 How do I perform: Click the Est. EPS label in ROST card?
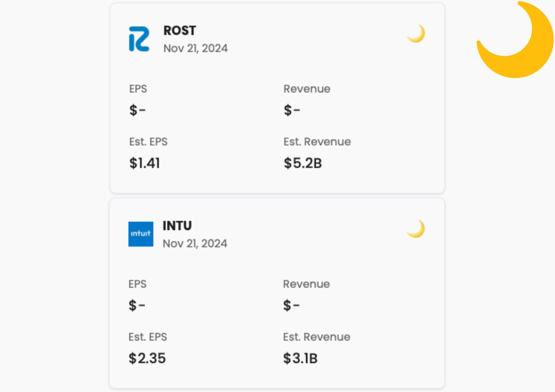tap(148, 141)
